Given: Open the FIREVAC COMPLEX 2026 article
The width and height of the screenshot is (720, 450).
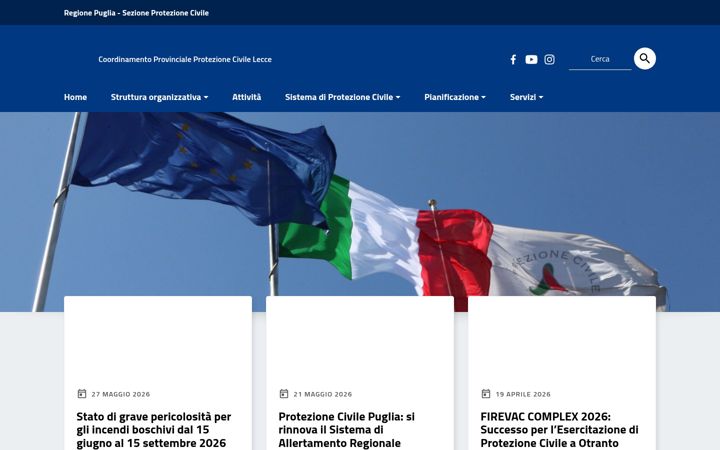Looking at the screenshot, I should [x=559, y=430].
